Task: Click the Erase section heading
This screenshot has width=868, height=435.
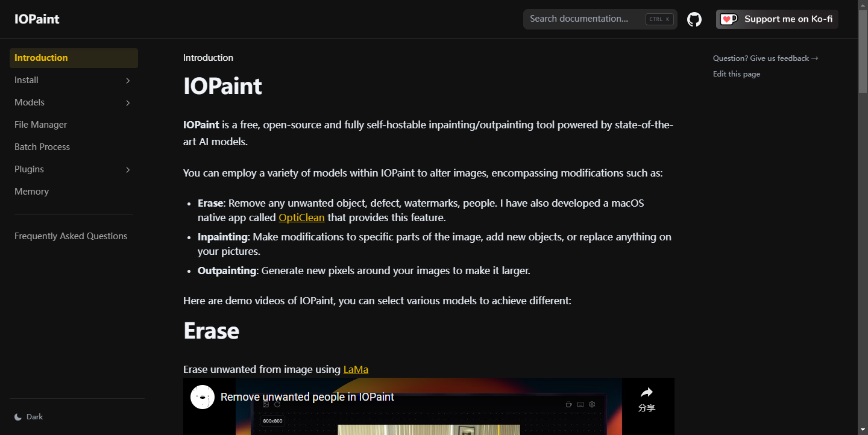Action: 211,331
